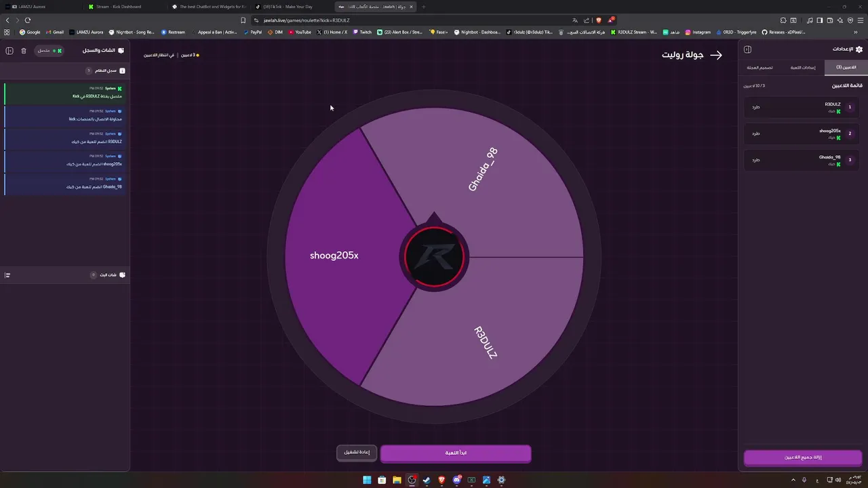Viewport: 868px width, 488px height.
Task: Select Ghaida_98 انضم log entry
Action: [x=65, y=183]
